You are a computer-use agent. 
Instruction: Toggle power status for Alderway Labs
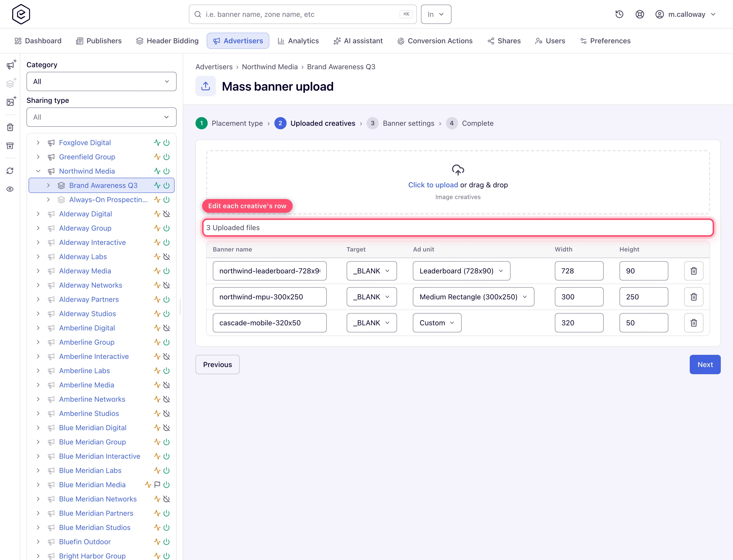pos(166,257)
